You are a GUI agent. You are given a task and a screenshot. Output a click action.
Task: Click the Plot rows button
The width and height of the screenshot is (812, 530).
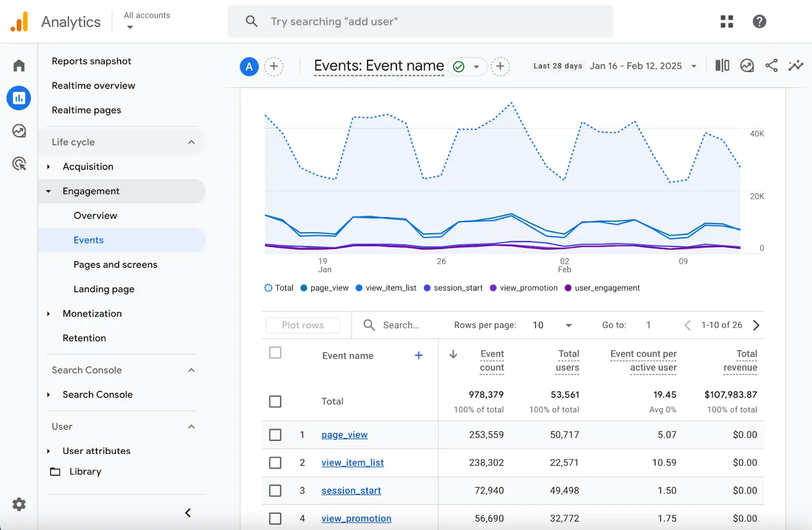[302, 325]
